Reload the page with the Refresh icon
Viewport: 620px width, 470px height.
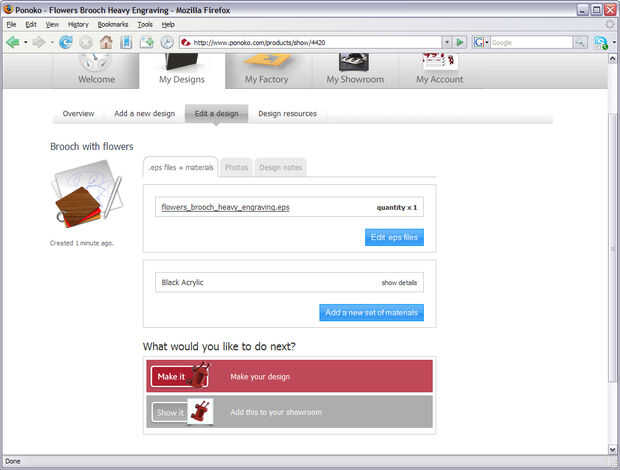(x=66, y=42)
